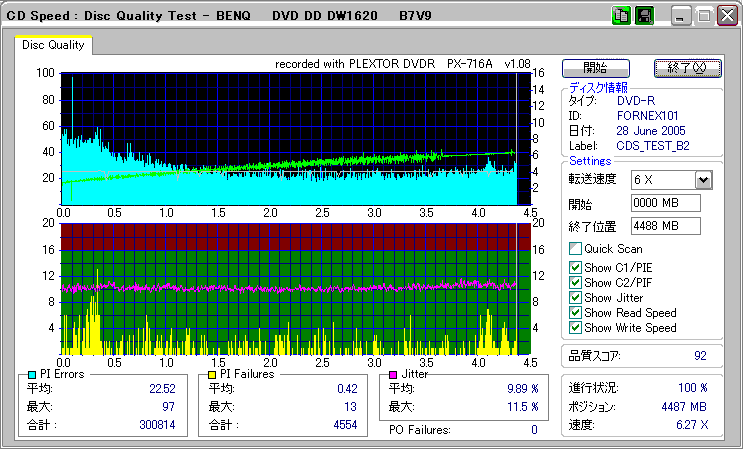Untick Show Write Speed checkbox
Screen dimensions: 743x449
point(575,327)
